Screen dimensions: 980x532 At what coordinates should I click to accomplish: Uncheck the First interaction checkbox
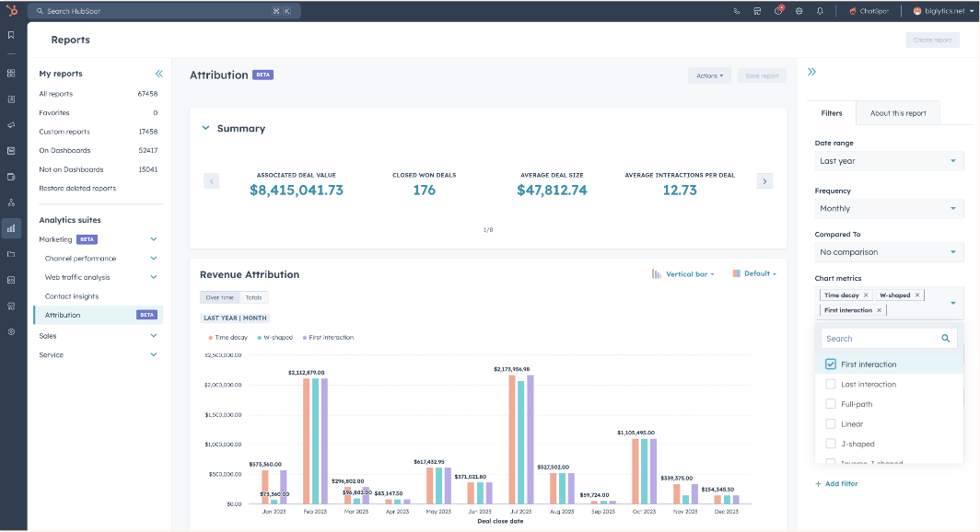831,364
